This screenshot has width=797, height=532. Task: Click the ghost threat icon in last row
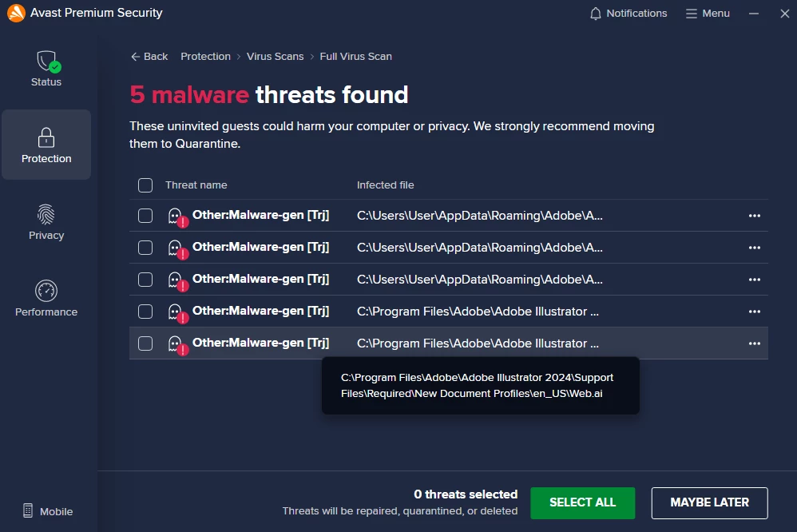(x=178, y=345)
